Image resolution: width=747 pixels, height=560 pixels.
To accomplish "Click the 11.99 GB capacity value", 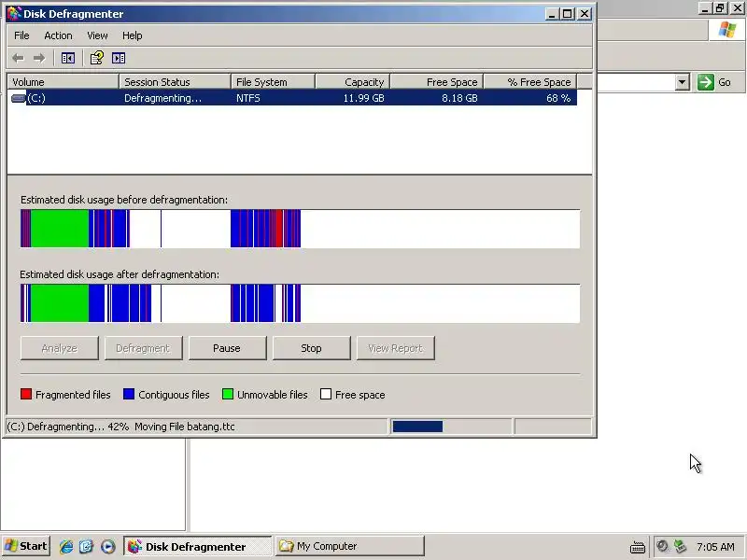I will click(x=363, y=98).
